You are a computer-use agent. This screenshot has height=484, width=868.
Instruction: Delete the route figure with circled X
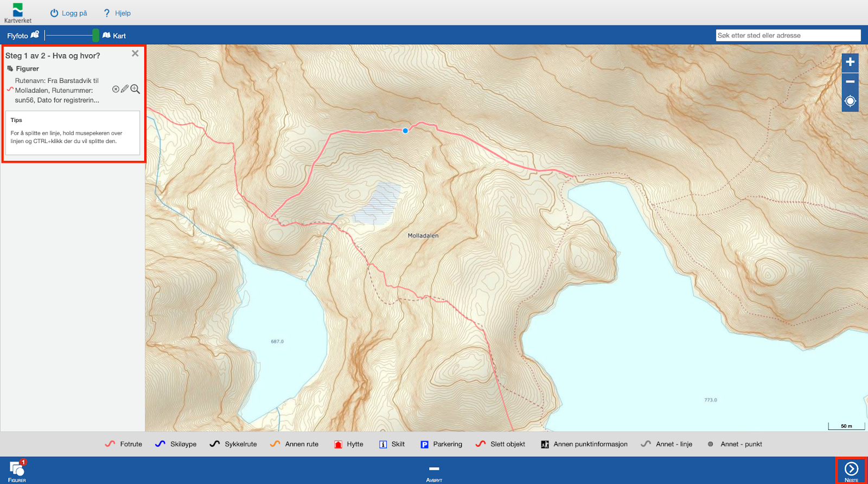pyautogui.click(x=116, y=89)
